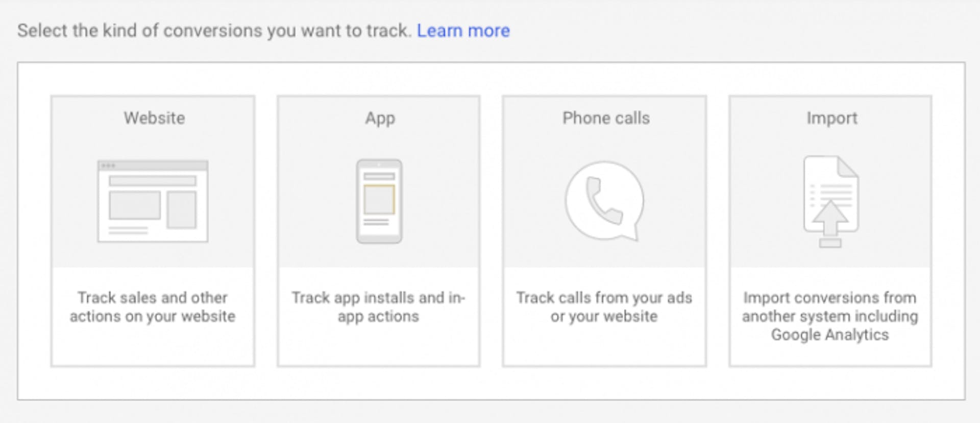
Task: Click the title bar of website window icon
Action: tap(153, 166)
